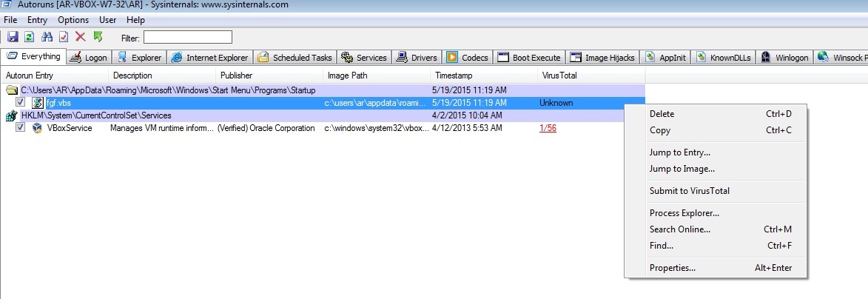Open the Entry menu
Screen dimensions: 868x299
coord(38,20)
